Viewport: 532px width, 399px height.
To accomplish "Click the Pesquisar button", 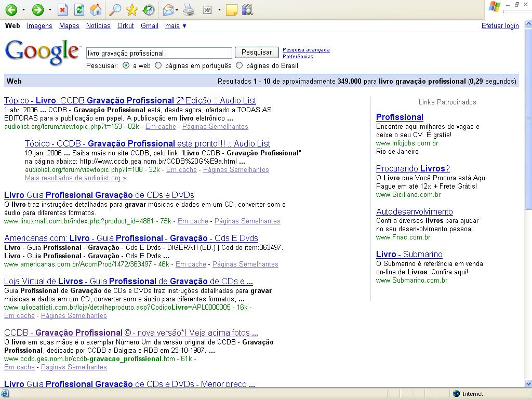I will (x=257, y=52).
